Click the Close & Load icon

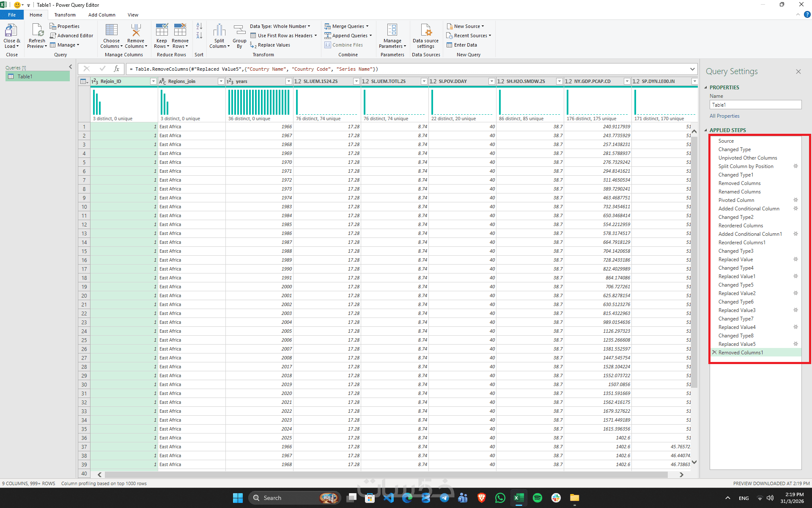pos(11,31)
